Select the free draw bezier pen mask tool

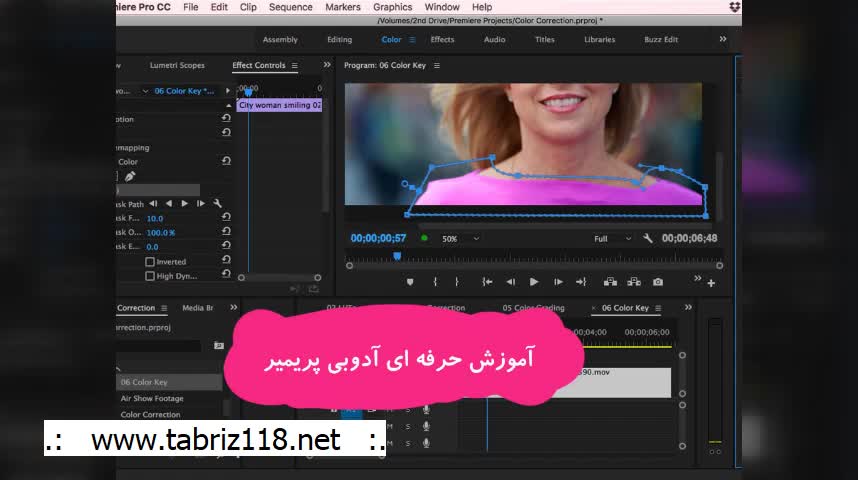point(130,176)
